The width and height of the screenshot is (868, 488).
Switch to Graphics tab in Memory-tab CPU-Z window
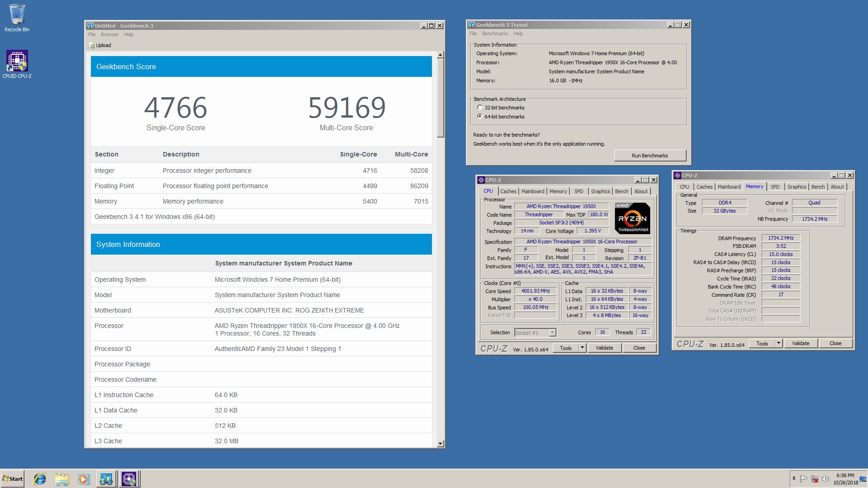(797, 187)
